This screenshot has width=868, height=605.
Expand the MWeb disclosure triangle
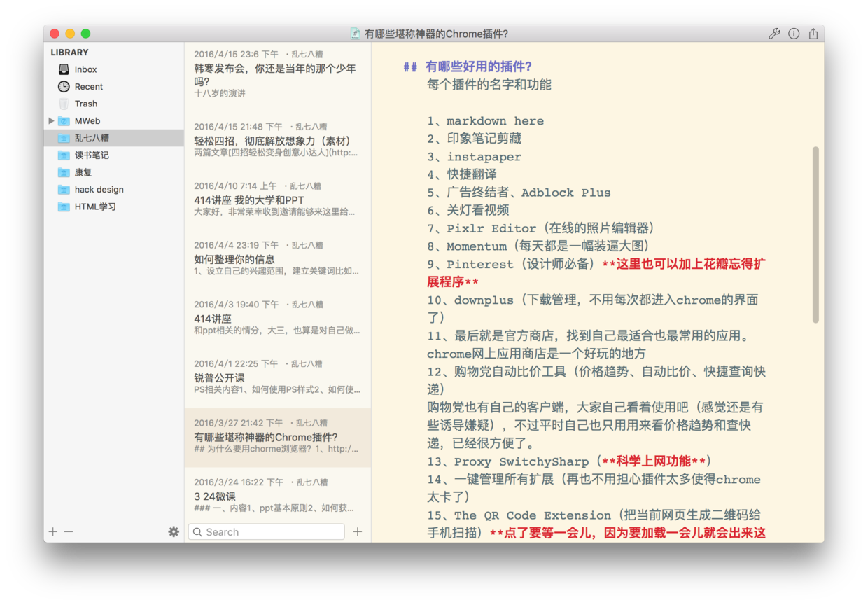pyautogui.click(x=50, y=120)
